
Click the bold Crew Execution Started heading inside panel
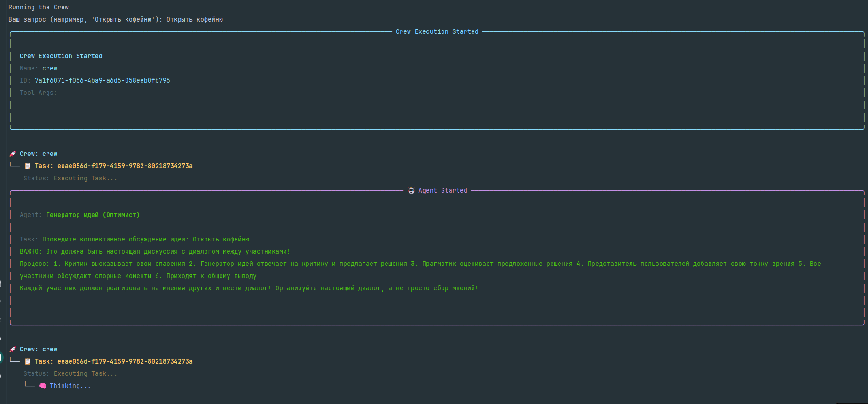[61, 56]
